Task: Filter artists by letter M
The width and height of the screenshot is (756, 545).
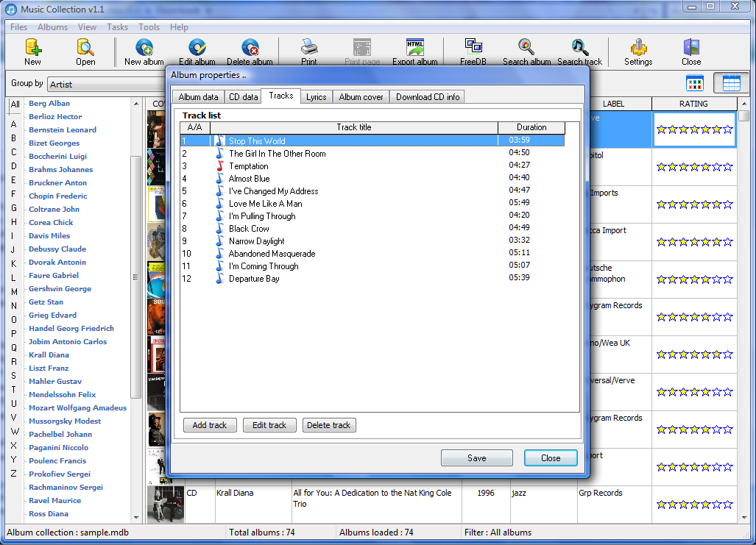Action: 14,291
